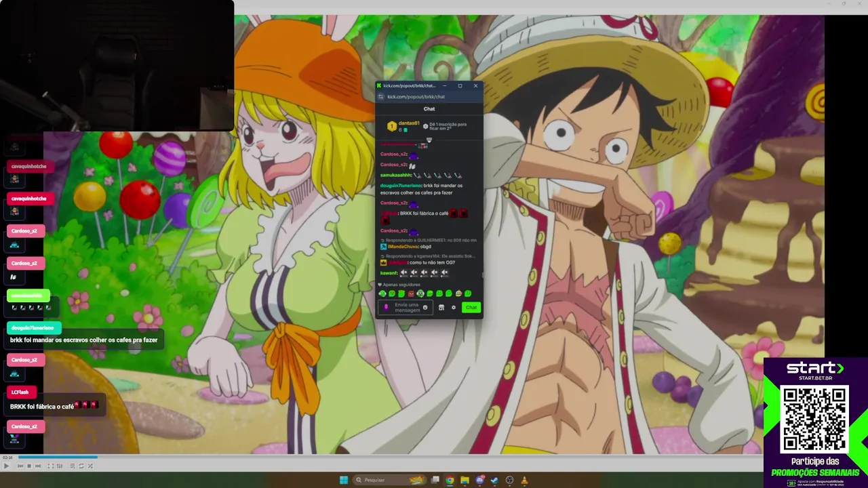Open Discord from the taskbar
The image size is (868, 488).
pyautogui.click(x=479, y=480)
